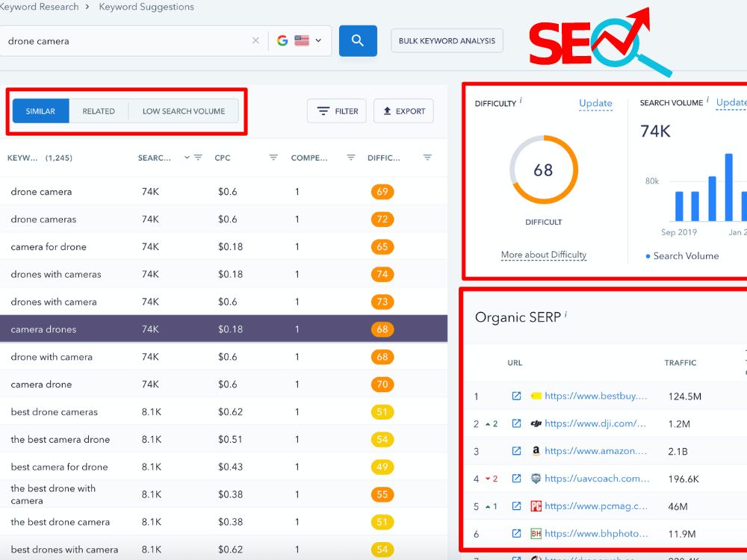The image size is (747, 560).
Task: Switch to the Related tab
Action: [x=99, y=111]
